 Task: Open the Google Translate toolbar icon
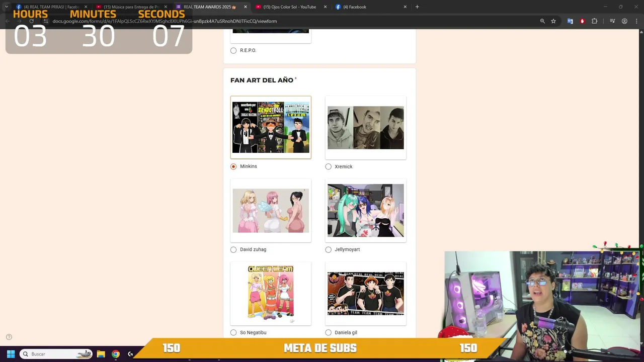point(570,21)
